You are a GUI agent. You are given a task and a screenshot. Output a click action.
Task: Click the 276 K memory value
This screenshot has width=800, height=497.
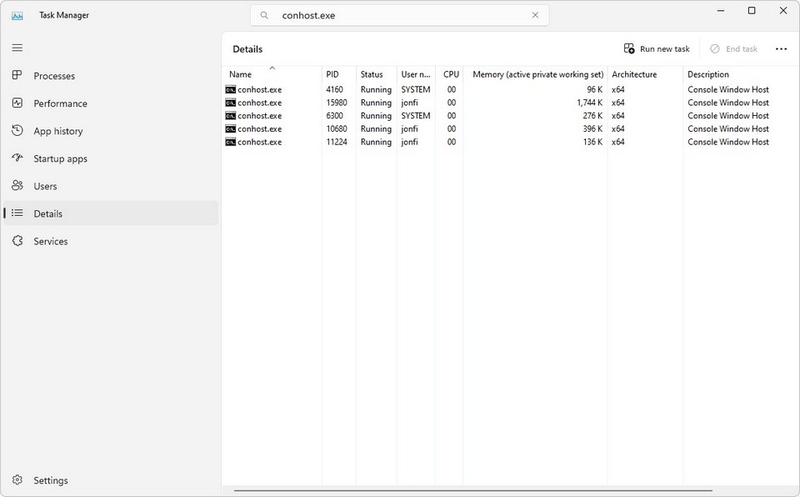tap(593, 116)
